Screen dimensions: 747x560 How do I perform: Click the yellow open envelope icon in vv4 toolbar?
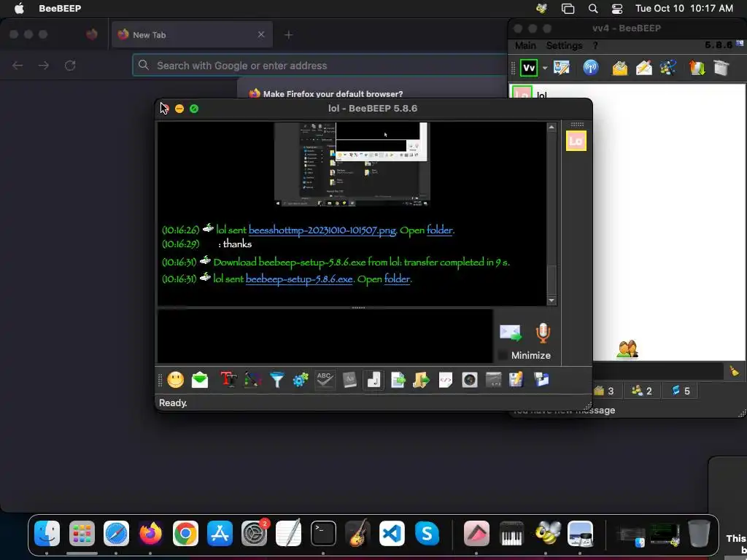[x=619, y=68]
